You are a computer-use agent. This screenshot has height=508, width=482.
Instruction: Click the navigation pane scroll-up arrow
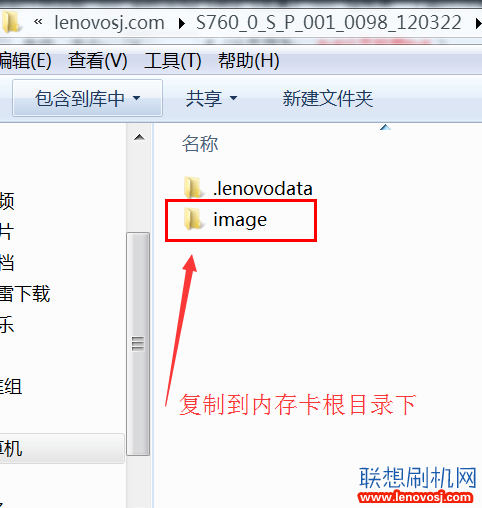pos(139,137)
